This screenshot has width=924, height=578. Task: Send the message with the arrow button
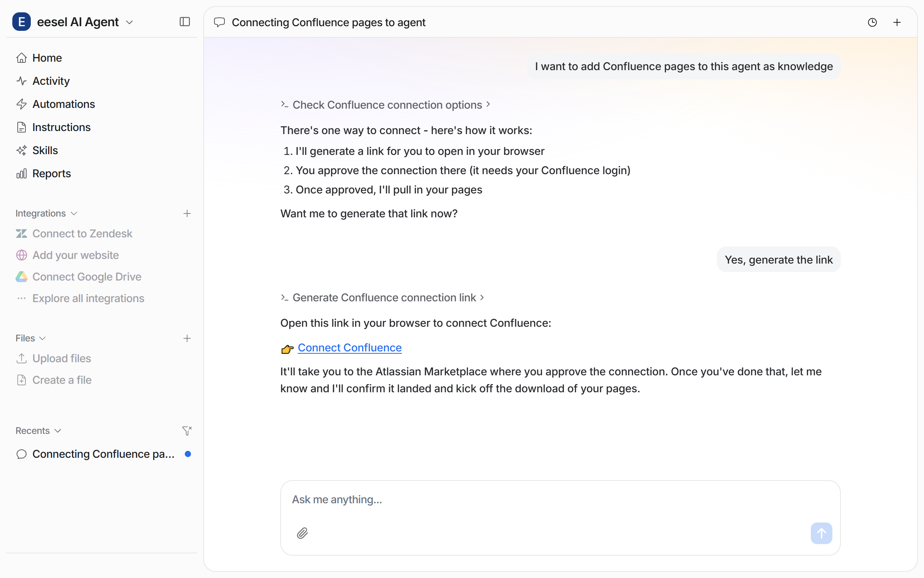click(821, 533)
